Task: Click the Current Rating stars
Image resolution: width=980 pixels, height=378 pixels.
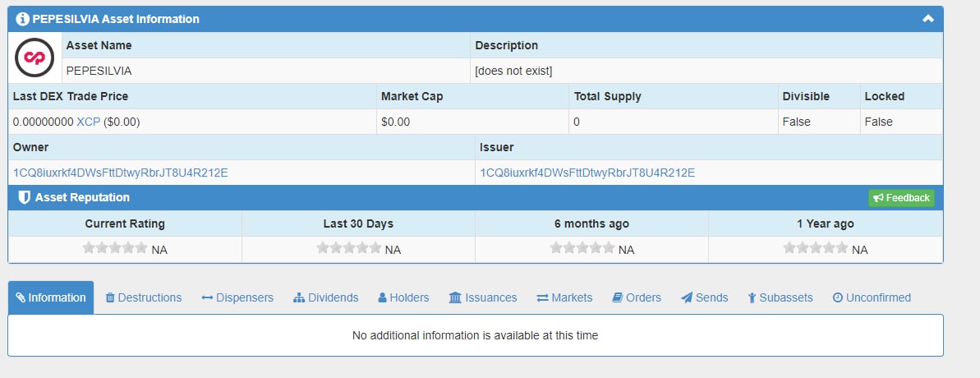Action: [x=115, y=248]
